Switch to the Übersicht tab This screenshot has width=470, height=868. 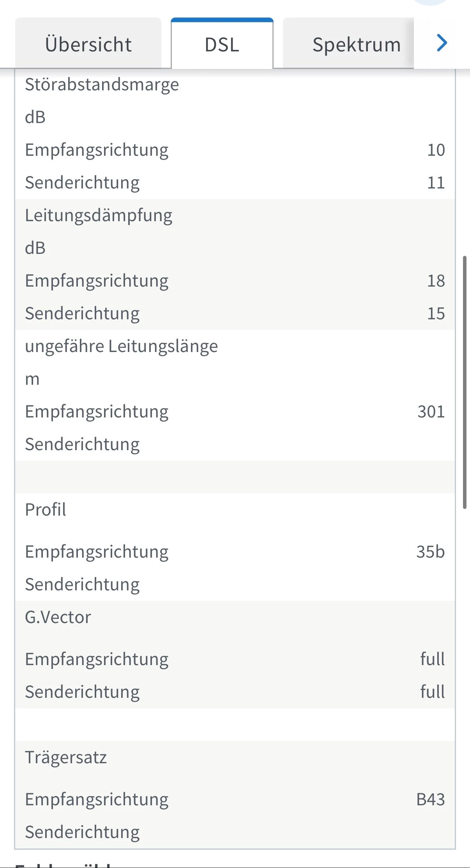[88, 44]
